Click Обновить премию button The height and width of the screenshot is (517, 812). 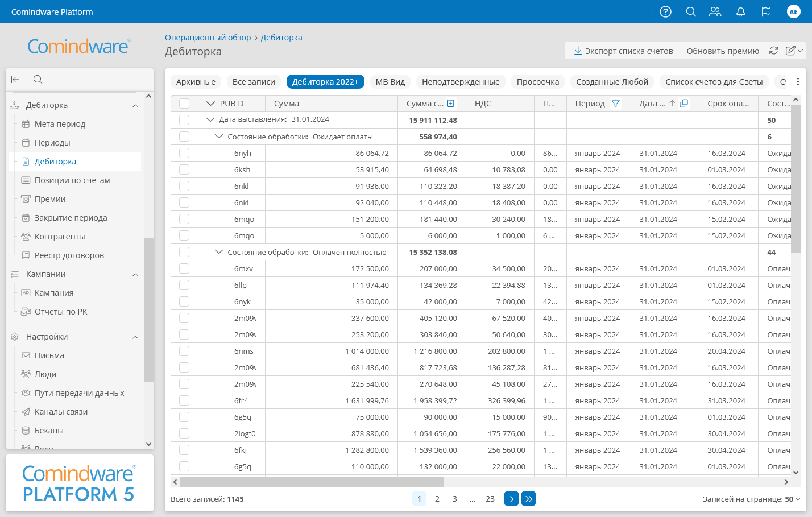pos(723,51)
